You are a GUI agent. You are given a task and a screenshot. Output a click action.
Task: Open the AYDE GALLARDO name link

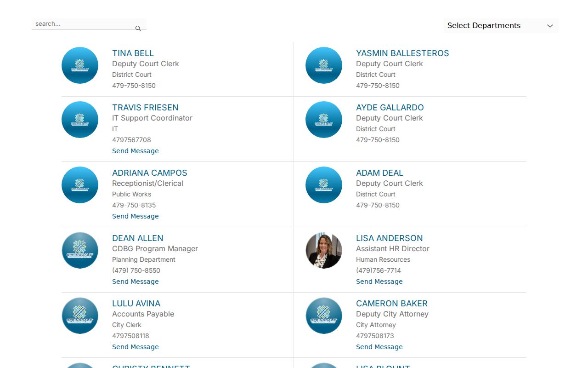tap(390, 108)
